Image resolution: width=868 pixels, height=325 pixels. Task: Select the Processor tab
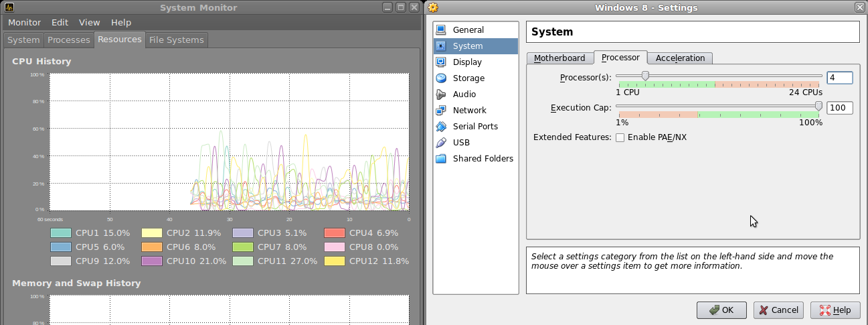click(x=620, y=57)
